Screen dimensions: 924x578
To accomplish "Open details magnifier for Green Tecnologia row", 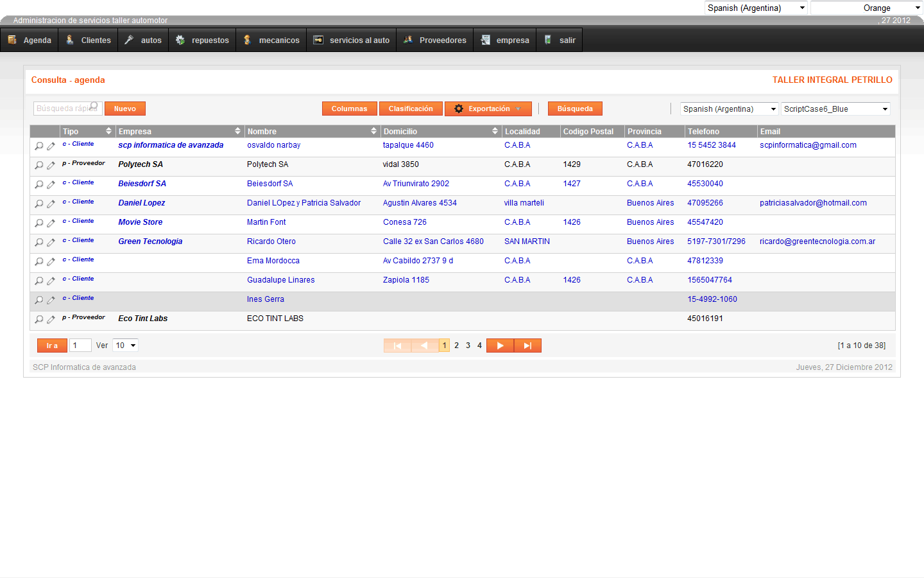I will pyautogui.click(x=38, y=242).
